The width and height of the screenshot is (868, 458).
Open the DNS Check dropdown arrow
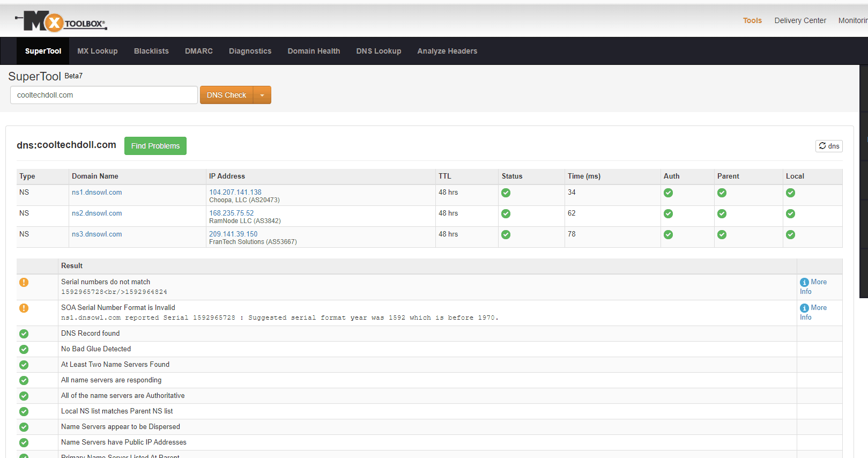262,95
